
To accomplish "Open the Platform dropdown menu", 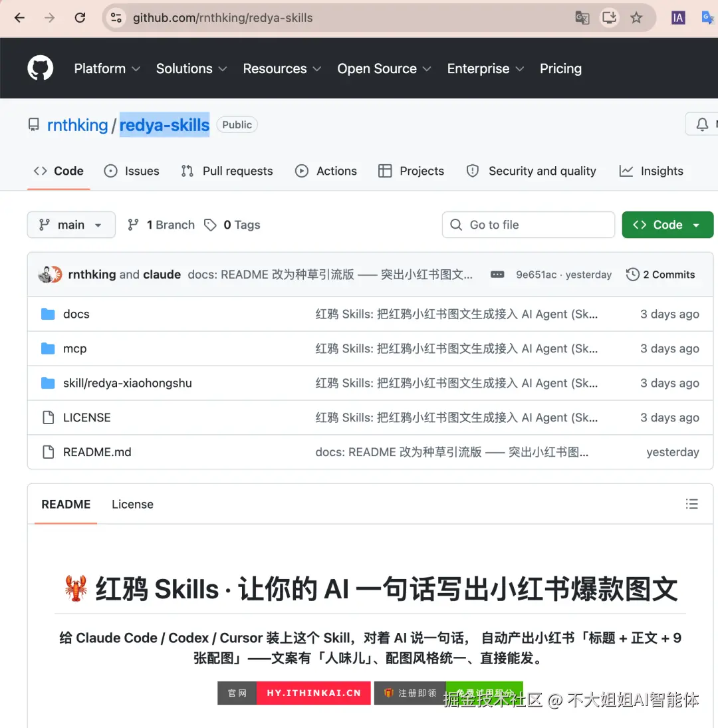I will (107, 68).
